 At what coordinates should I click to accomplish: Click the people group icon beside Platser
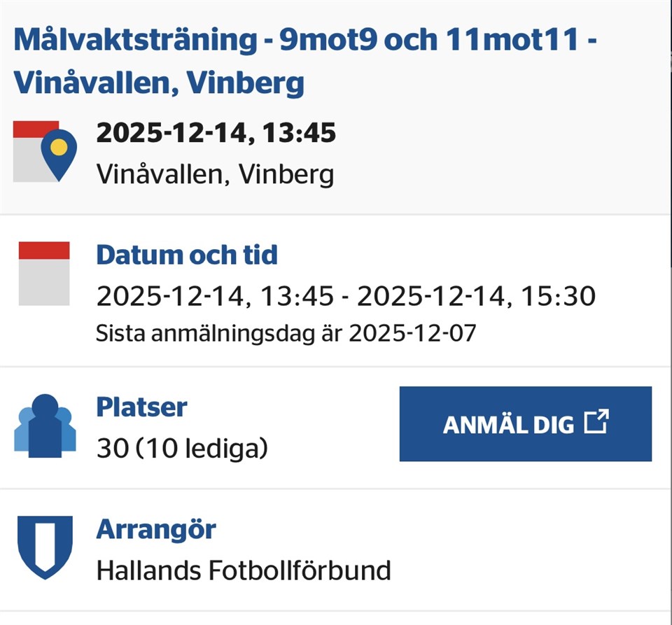[45, 426]
